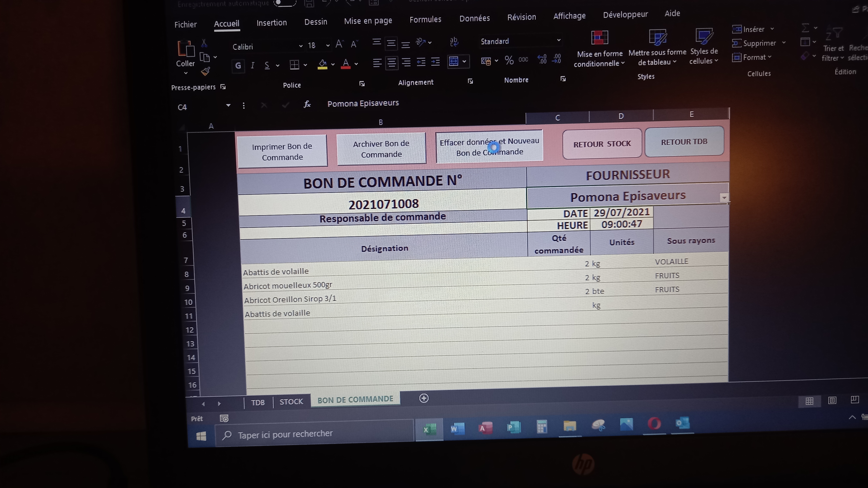Image resolution: width=868 pixels, height=488 pixels.
Task: Click the Format Painter brush icon
Action: (x=205, y=71)
